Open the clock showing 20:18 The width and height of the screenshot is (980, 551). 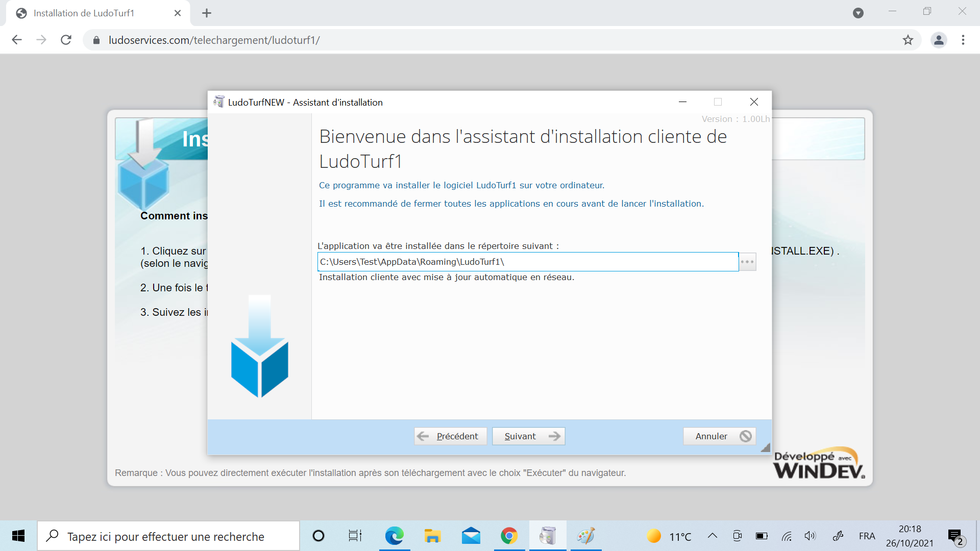click(x=910, y=536)
